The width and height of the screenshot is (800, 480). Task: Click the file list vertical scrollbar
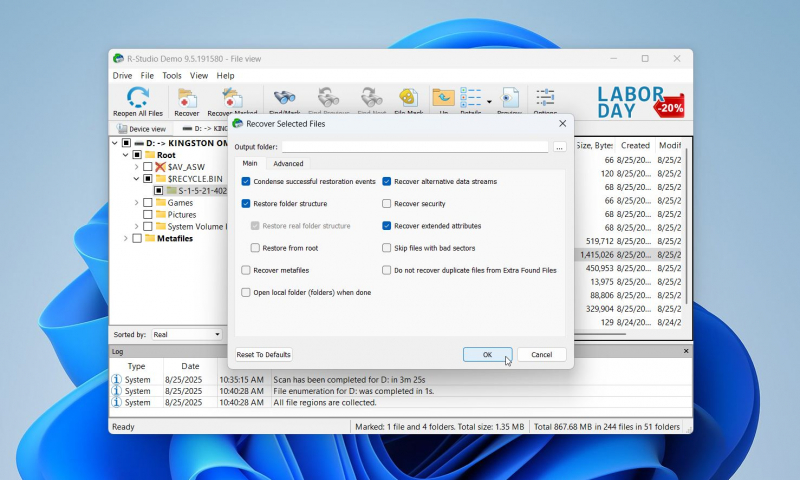687,227
